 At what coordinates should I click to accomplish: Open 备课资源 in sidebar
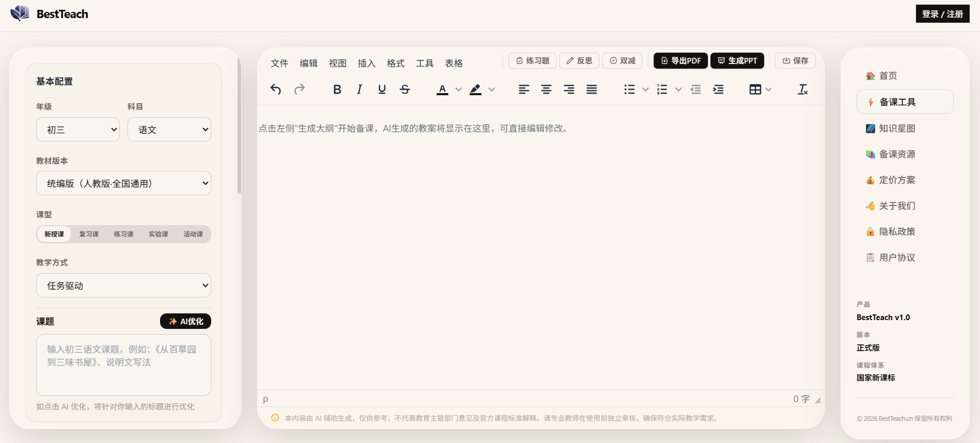(905, 154)
